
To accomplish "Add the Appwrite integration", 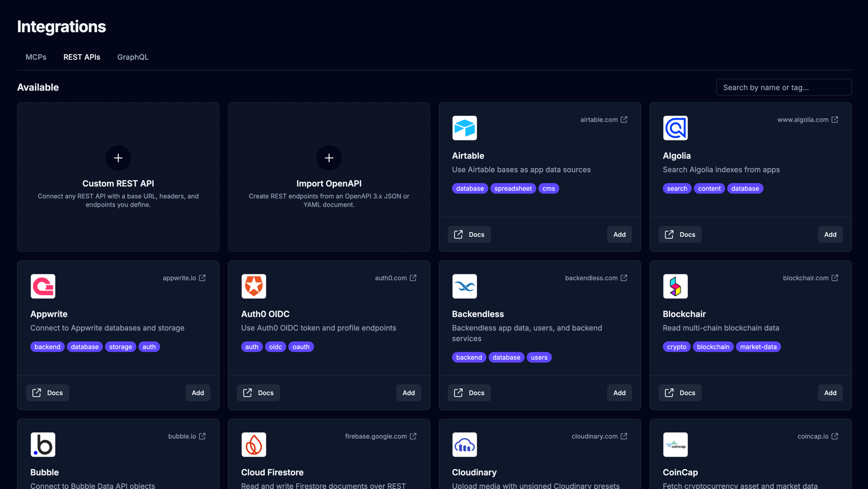I will (x=198, y=393).
